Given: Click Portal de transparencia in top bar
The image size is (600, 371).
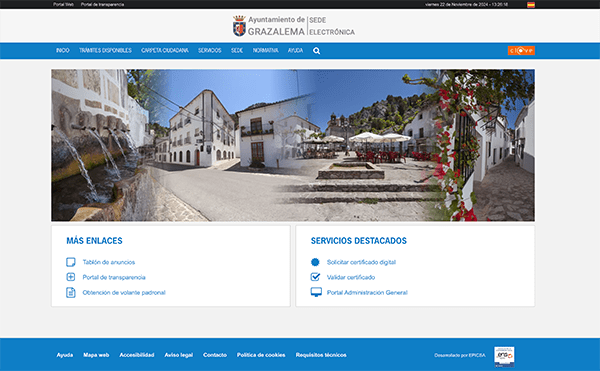Looking at the screenshot, I should [103, 5].
